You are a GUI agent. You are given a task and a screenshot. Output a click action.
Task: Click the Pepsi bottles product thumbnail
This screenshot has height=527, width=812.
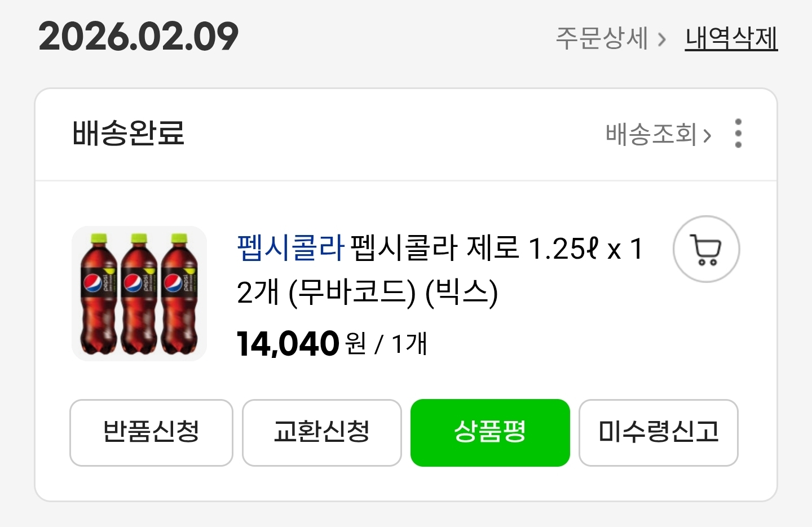(x=139, y=294)
